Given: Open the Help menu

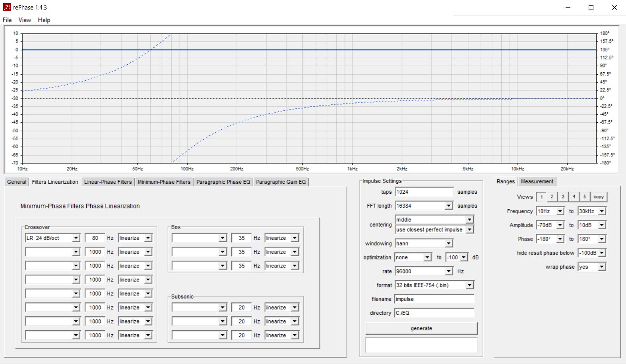Looking at the screenshot, I should click(x=44, y=20).
